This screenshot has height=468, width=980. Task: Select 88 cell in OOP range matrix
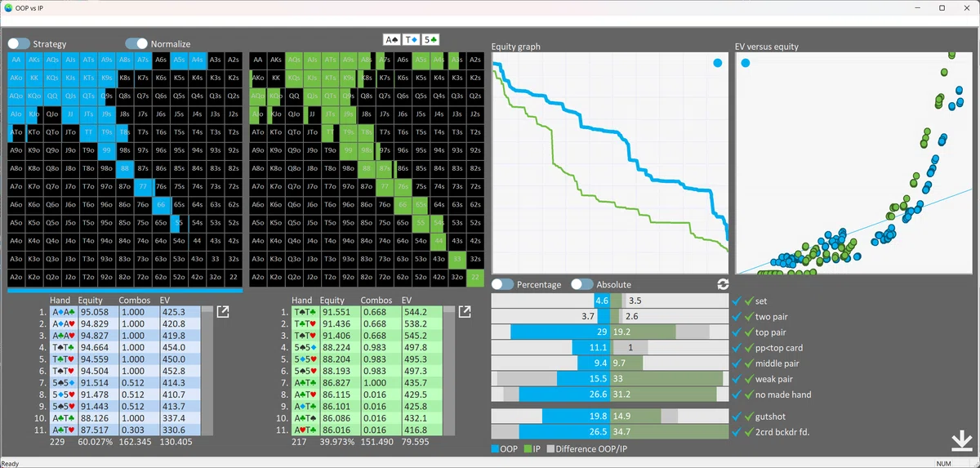pos(124,168)
